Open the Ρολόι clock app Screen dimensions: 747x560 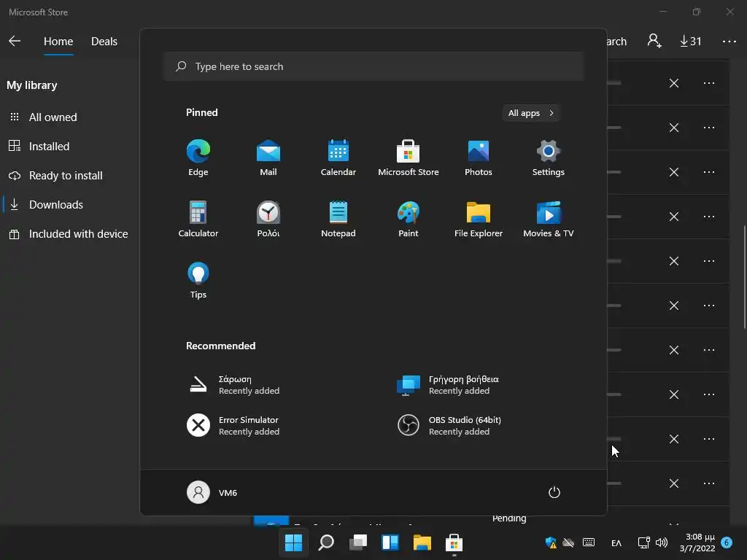click(x=268, y=219)
